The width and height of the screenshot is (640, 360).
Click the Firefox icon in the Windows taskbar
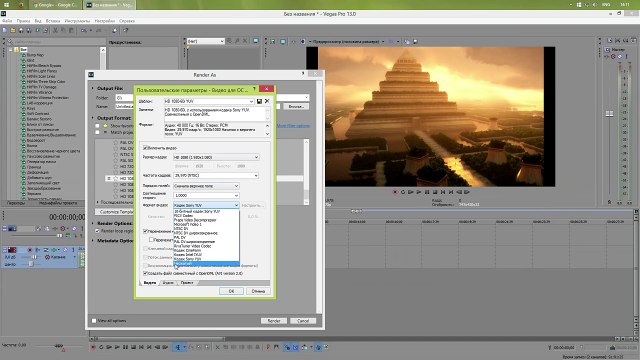(x=21, y=5)
